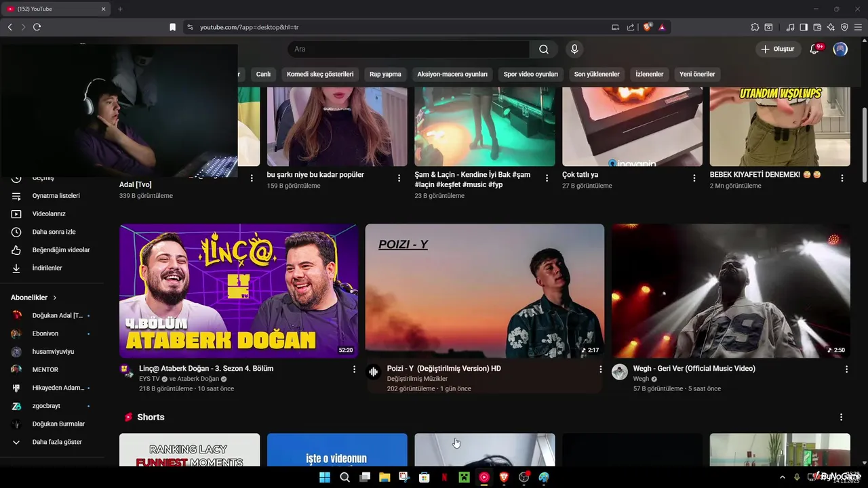This screenshot has width=868, height=488.
Task: Open browser hamburger main menu
Action: [858, 27]
